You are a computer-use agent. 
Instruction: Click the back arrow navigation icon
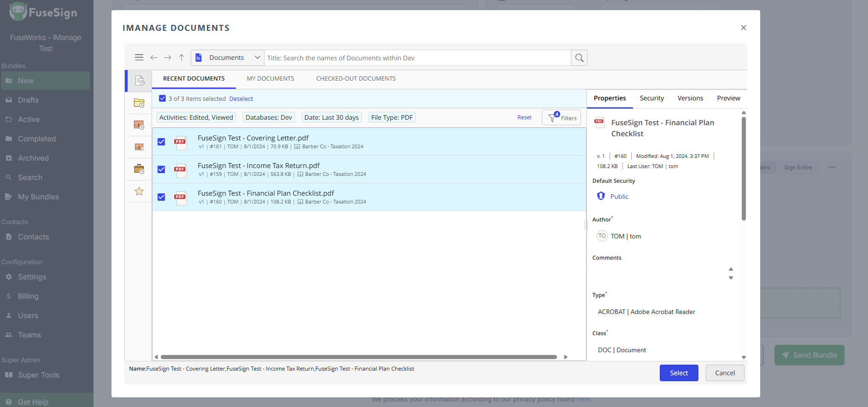(x=154, y=58)
